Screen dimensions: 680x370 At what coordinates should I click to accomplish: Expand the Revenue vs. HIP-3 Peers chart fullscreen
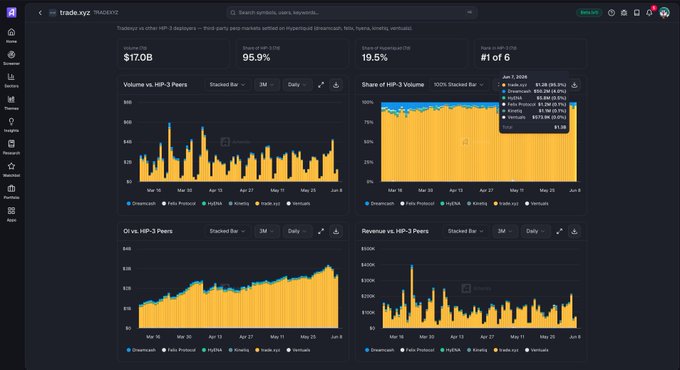pos(559,232)
